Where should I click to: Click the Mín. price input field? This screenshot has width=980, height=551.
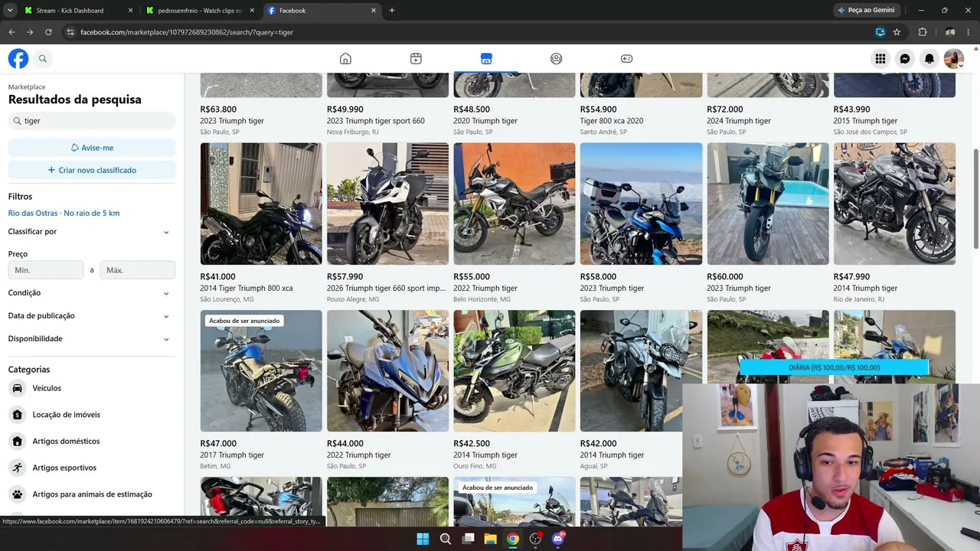tap(46, 270)
